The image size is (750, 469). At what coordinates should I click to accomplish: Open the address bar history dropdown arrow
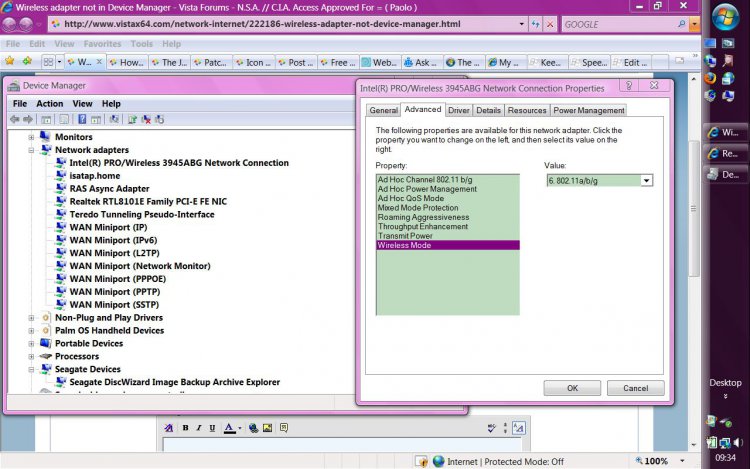[521, 24]
